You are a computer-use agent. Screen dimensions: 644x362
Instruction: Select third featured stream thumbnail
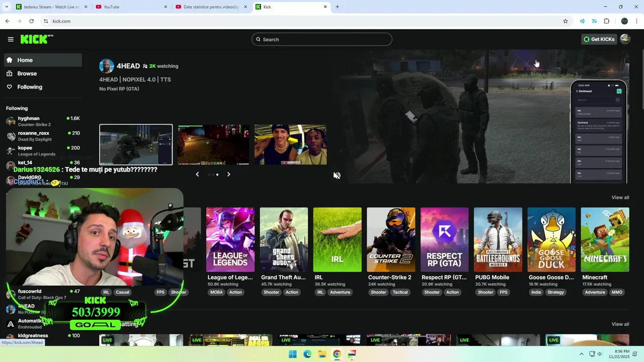click(290, 145)
